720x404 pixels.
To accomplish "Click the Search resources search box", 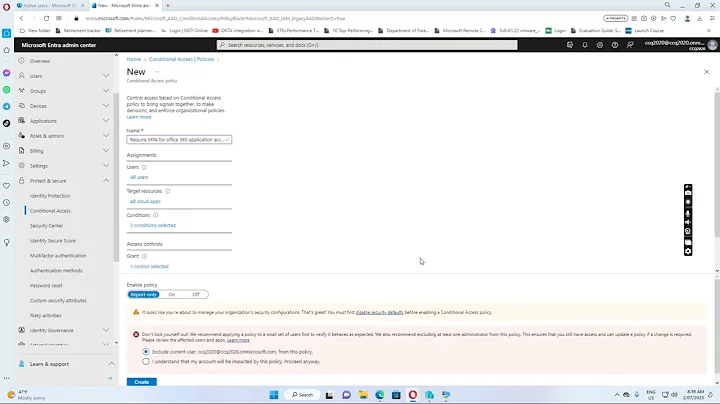I will pos(367,45).
